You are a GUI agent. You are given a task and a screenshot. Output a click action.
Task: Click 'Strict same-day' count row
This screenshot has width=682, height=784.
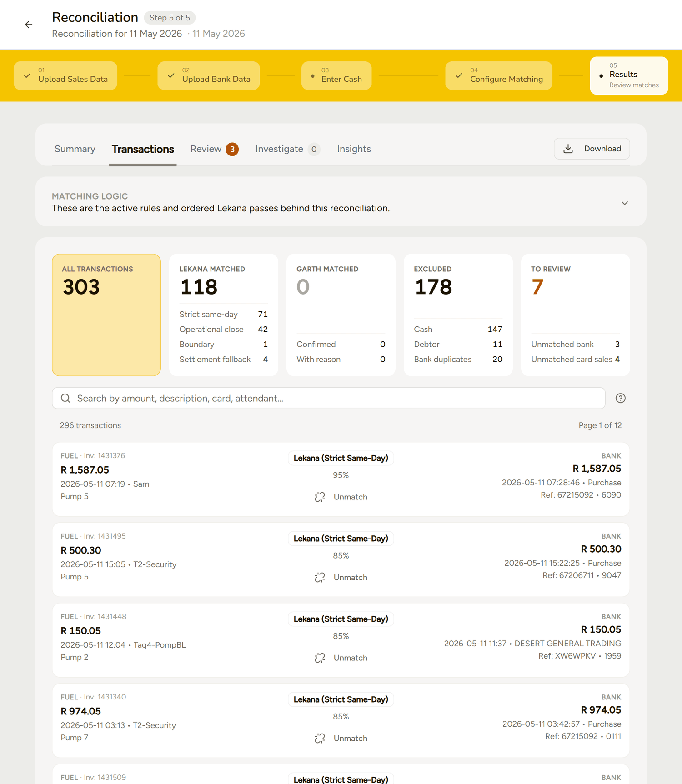coord(224,315)
